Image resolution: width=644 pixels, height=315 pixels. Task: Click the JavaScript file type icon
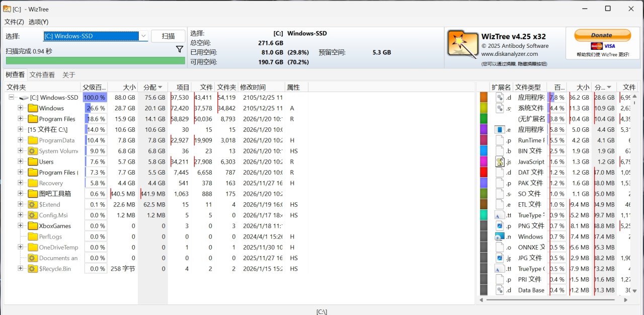click(500, 162)
